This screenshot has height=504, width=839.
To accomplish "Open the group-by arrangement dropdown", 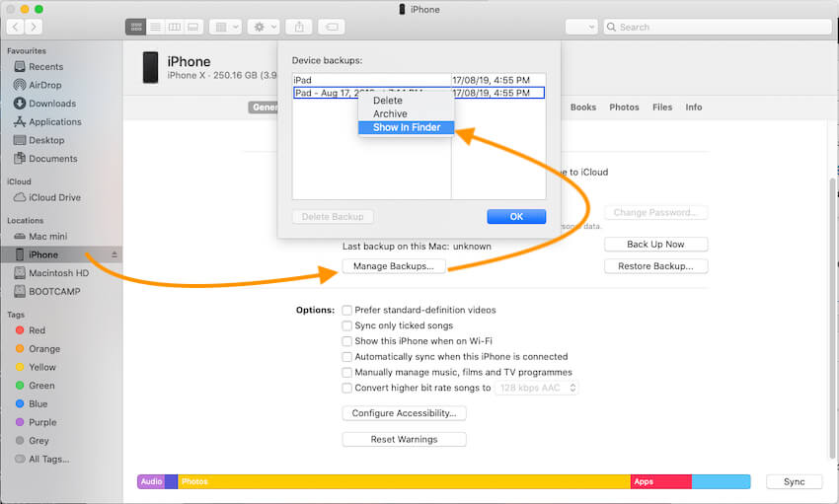I will 225,27.
